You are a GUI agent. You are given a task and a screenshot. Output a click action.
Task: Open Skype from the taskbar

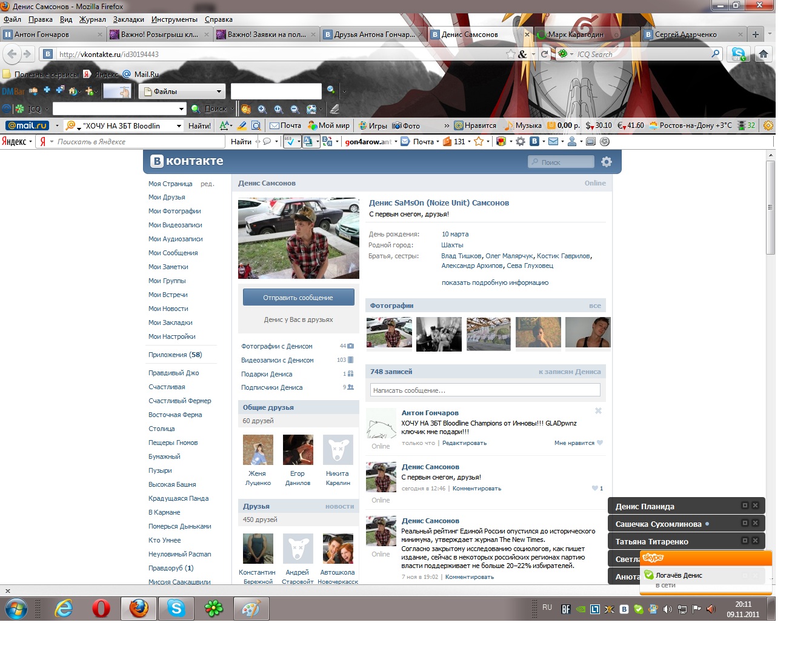[176, 608]
